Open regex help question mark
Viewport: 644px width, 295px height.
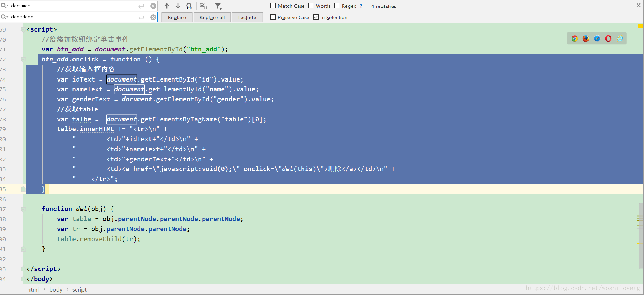coord(361,6)
